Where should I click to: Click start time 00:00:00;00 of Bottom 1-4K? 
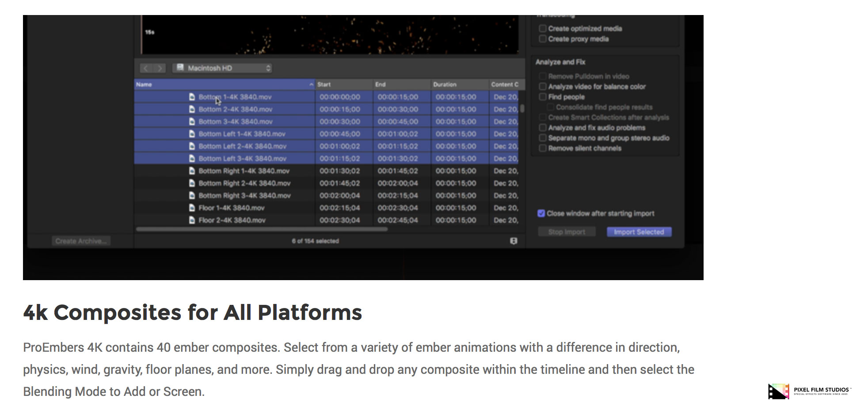340,97
